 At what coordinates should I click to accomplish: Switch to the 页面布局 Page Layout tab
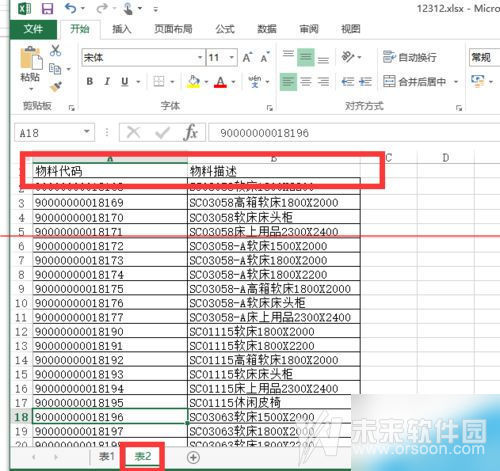[173, 29]
